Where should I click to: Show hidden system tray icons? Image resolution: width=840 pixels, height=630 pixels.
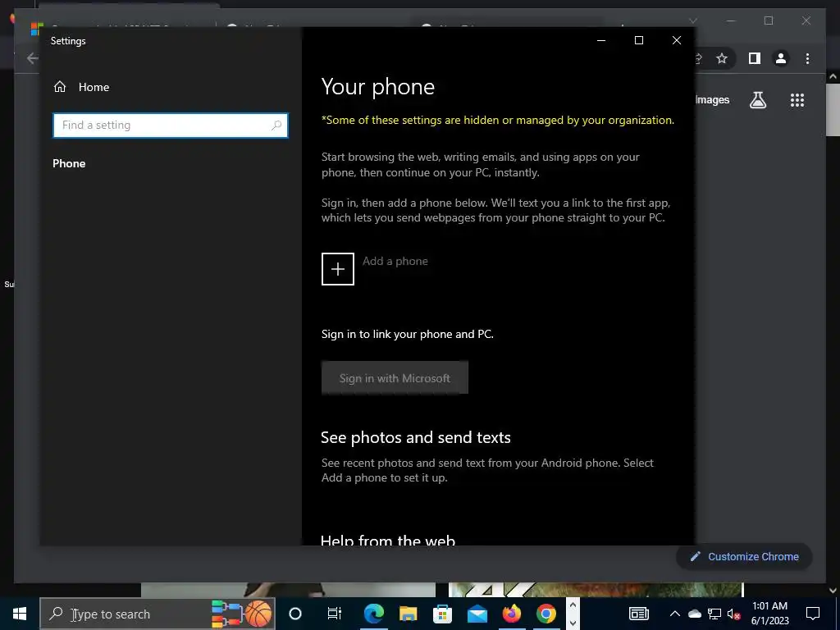pos(675,614)
